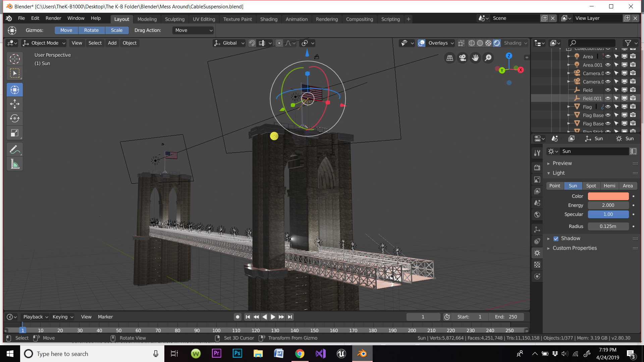Open the World properties tab icon

coord(537,215)
